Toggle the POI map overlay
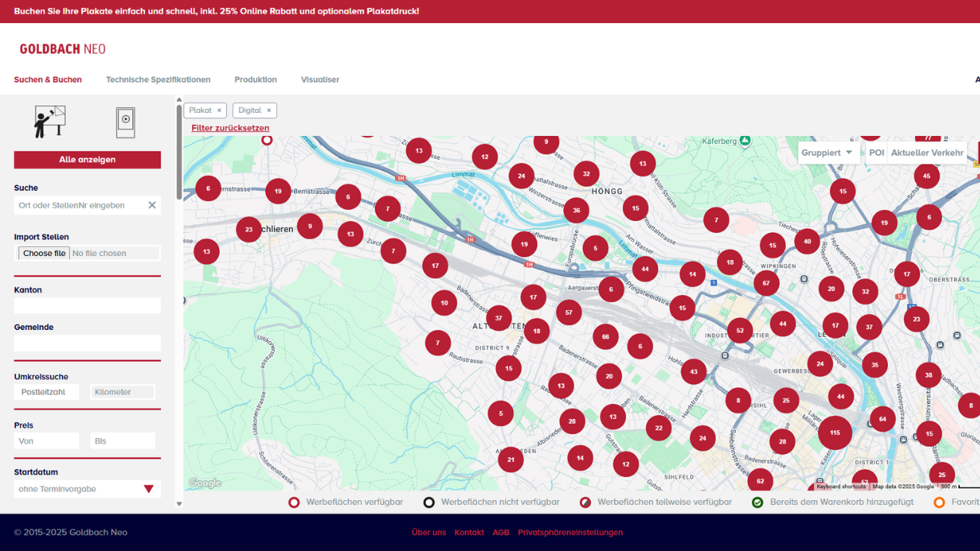The image size is (980, 551). coord(876,153)
